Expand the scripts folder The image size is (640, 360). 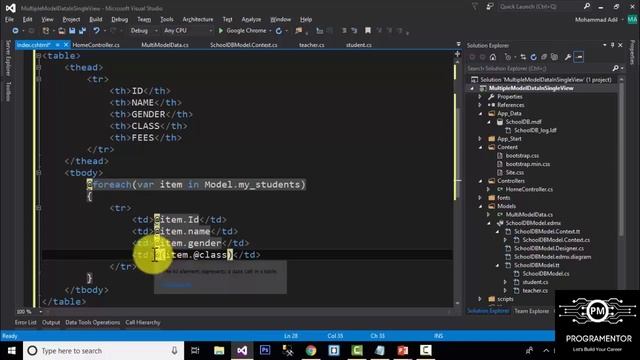(x=480, y=299)
